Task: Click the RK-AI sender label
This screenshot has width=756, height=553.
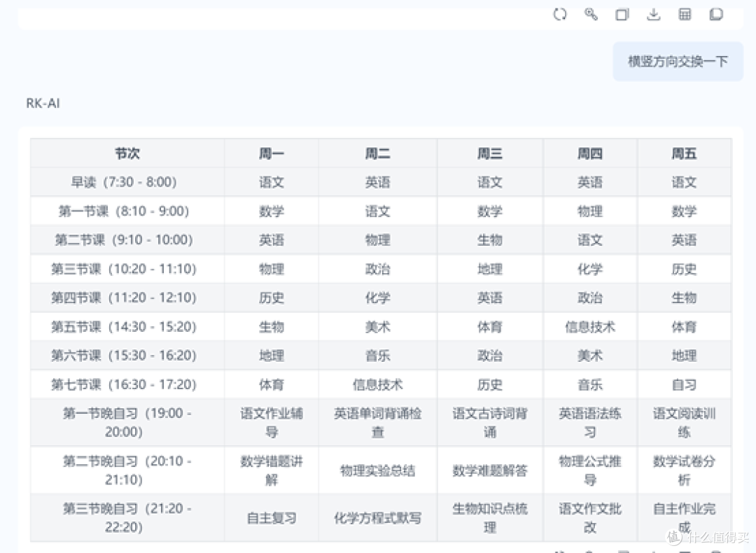Action: click(43, 103)
